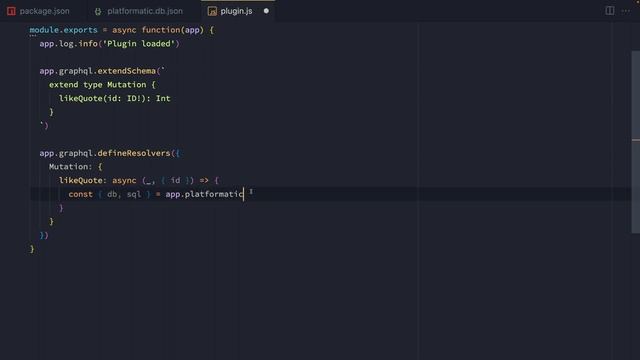Viewport: 640px width, 360px height.
Task: Click the 'Mutation: {' resolver line
Action: coord(76,167)
